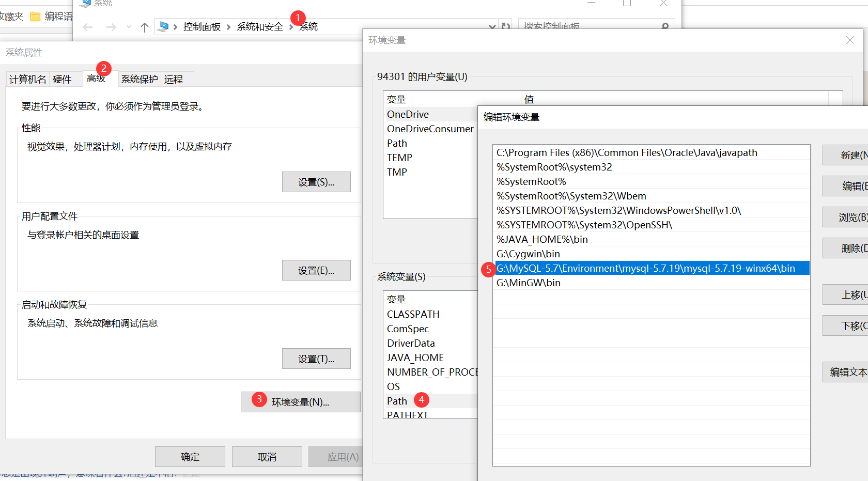This screenshot has width=868, height=481.
Task: Select the Oracle Java javapath entry
Action: click(651, 152)
